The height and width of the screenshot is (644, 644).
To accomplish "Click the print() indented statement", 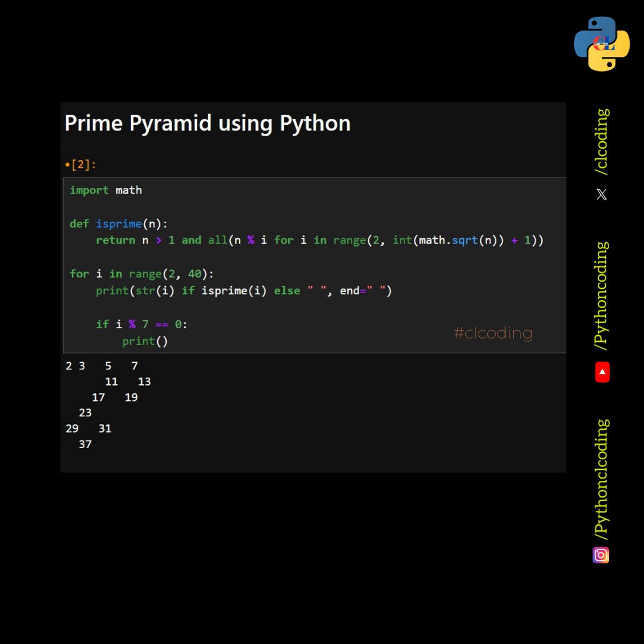I will [x=145, y=341].
